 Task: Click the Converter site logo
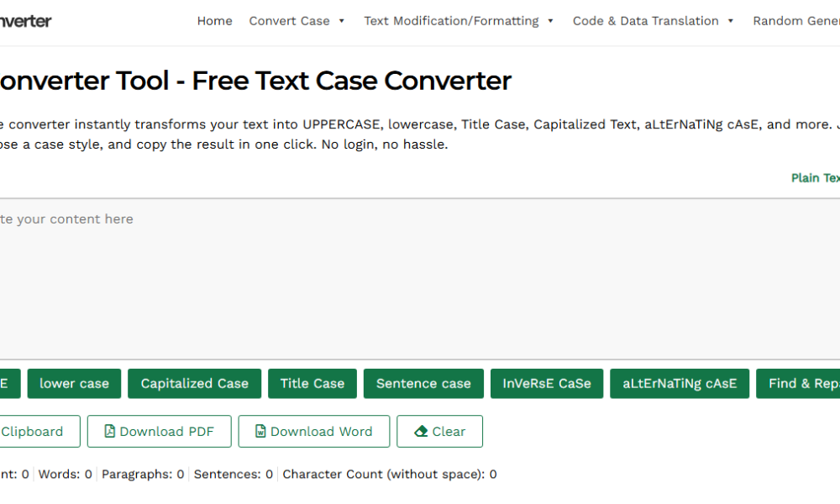point(25,21)
